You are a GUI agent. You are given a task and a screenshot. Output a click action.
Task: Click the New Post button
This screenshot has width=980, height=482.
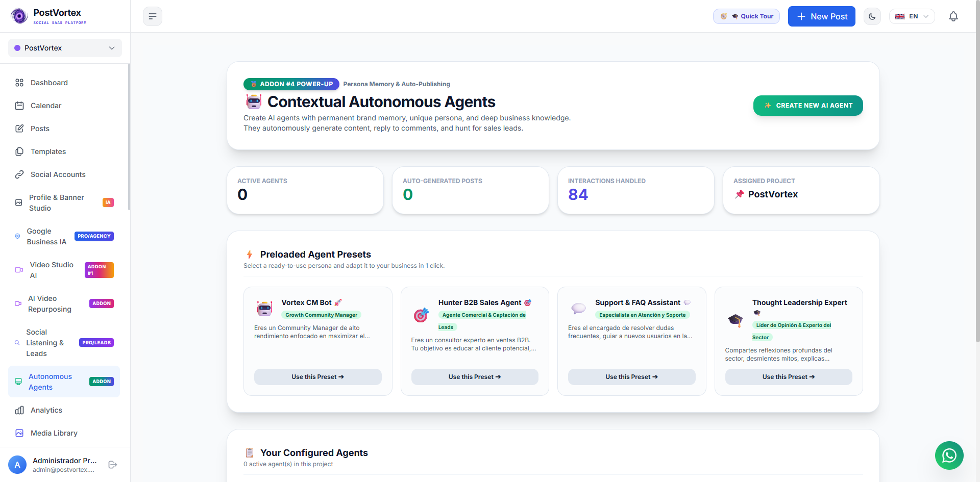(x=822, y=16)
